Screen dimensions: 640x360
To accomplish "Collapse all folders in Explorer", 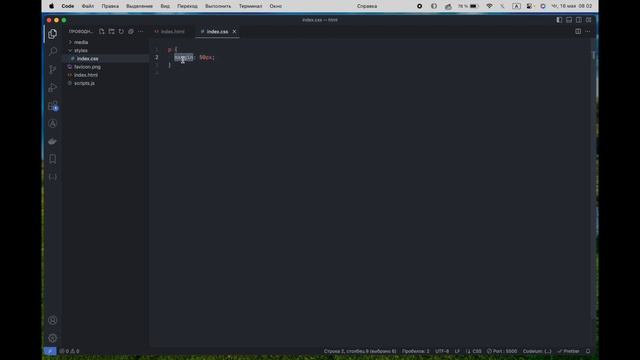I will pos(131,31).
